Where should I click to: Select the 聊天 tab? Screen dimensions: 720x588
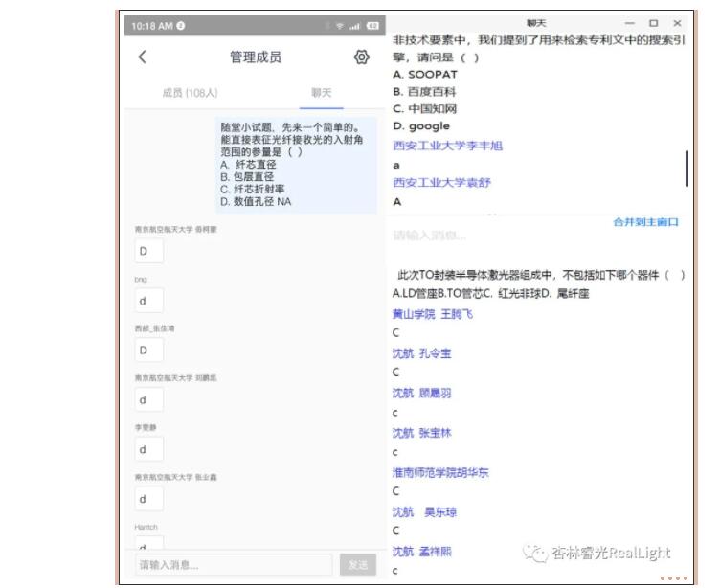(322, 93)
